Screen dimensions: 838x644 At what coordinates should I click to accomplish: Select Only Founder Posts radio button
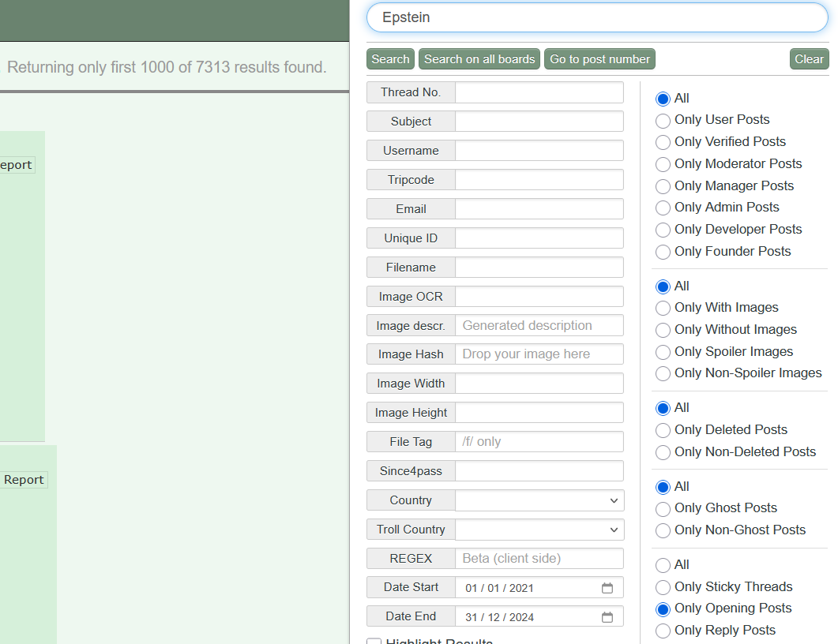click(663, 252)
